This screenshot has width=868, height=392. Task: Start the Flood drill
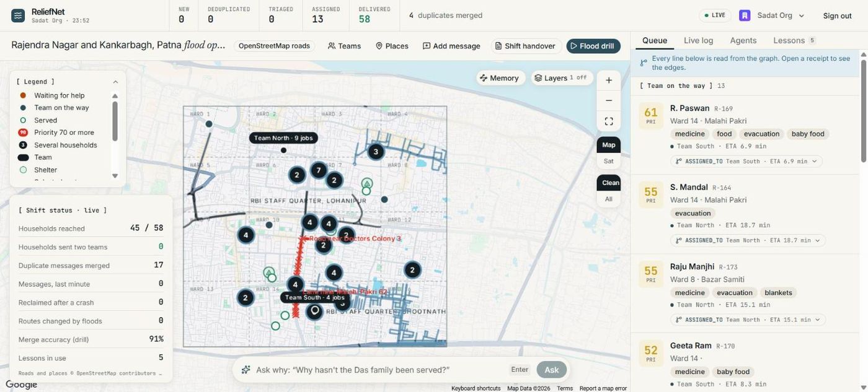[593, 46]
